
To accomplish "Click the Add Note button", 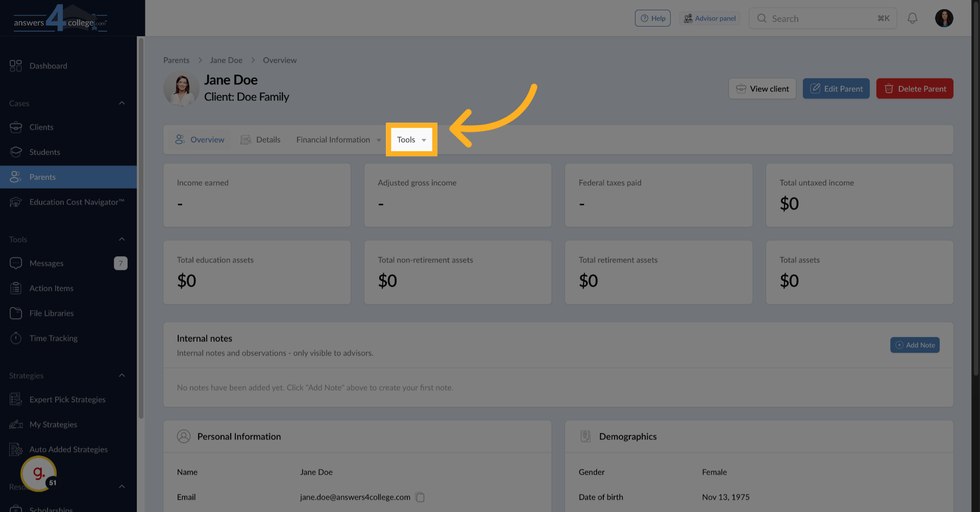I will [915, 345].
